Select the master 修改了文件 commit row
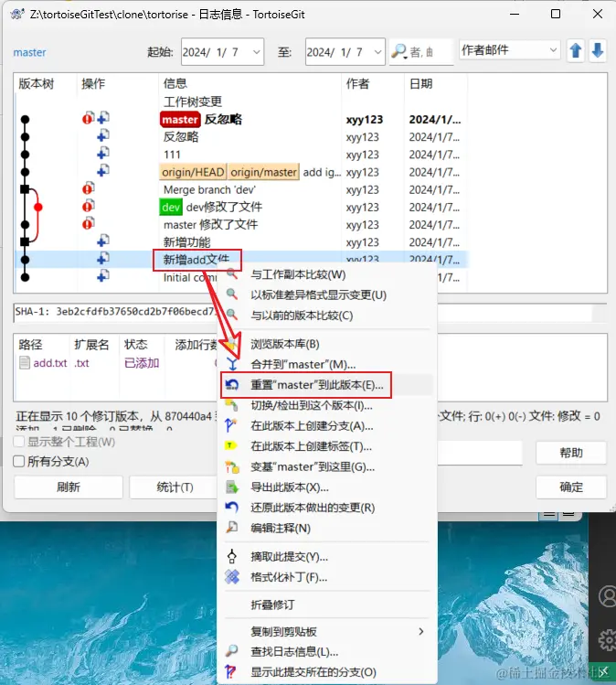 click(x=240, y=225)
